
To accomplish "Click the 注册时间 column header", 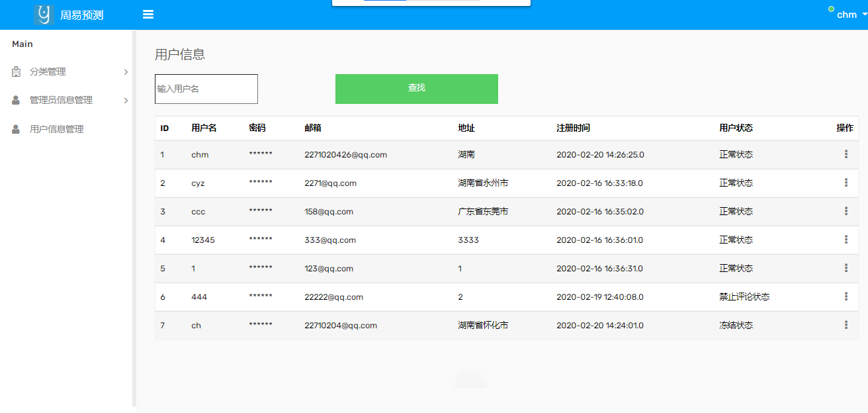I will (x=573, y=128).
